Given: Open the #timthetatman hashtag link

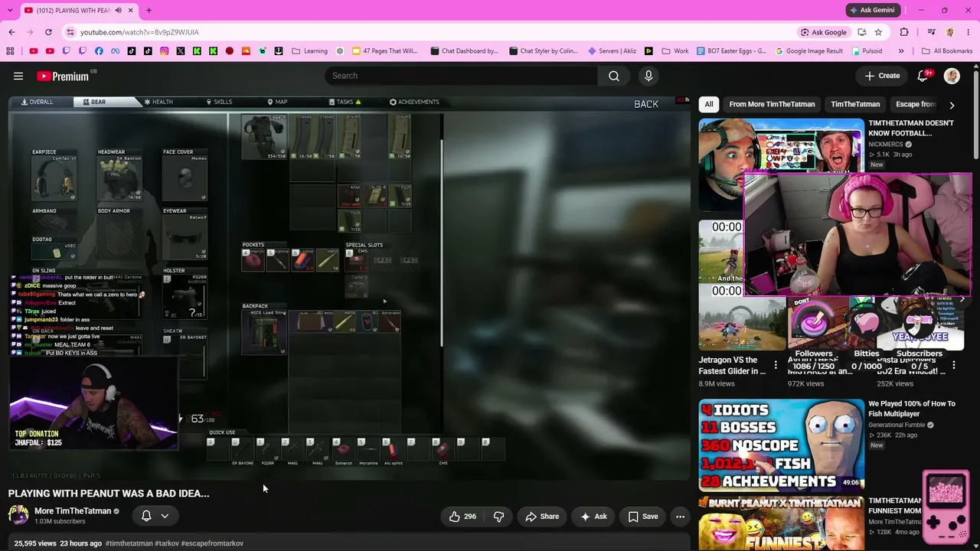Looking at the screenshot, I should pyautogui.click(x=129, y=543).
